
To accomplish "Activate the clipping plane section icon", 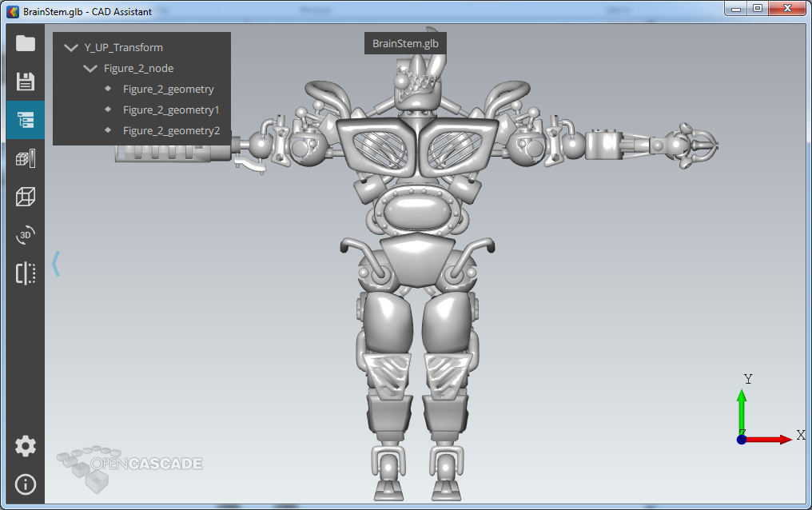I will point(26,273).
